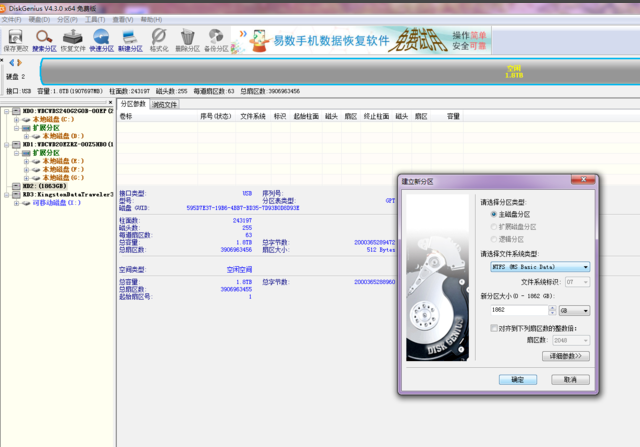This screenshot has width=640, height=447.
Task: Click the Search Partition (搜索分区) toolbar icon
Action: tap(44, 40)
